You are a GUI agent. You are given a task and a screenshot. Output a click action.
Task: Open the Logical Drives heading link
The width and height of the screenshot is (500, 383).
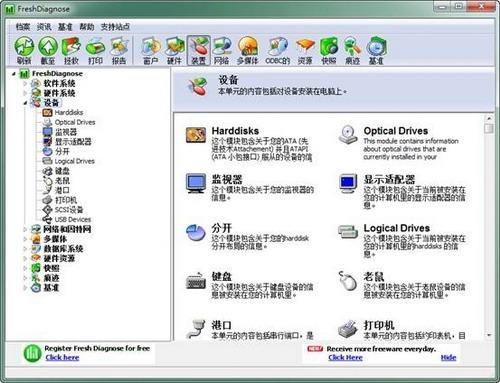(397, 228)
